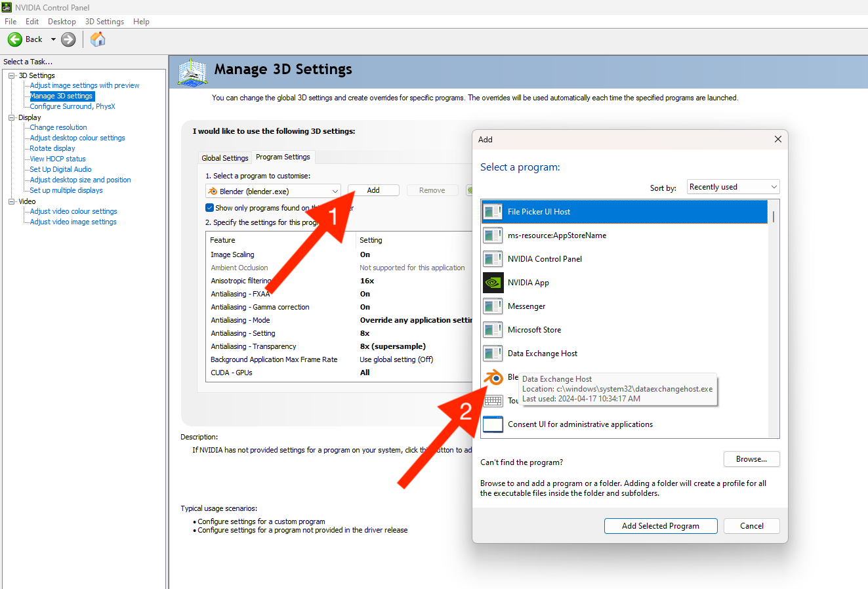Switch to the Global Settings tab
The height and width of the screenshot is (589, 868).
pyautogui.click(x=225, y=158)
